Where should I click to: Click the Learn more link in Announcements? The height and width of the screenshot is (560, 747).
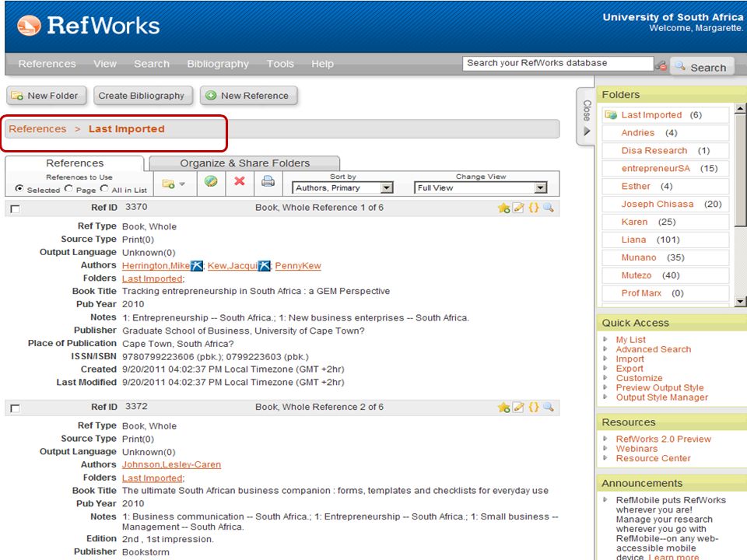pos(674,557)
